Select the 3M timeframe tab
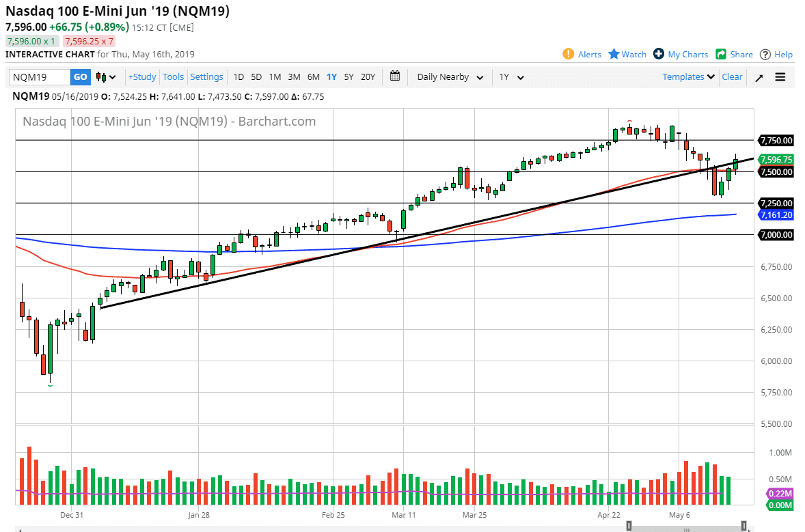The width and height of the screenshot is (805, 532). coord(294,77)
